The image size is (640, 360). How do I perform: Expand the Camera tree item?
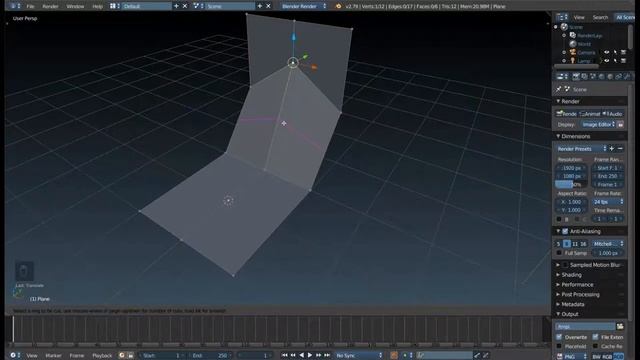564,52
